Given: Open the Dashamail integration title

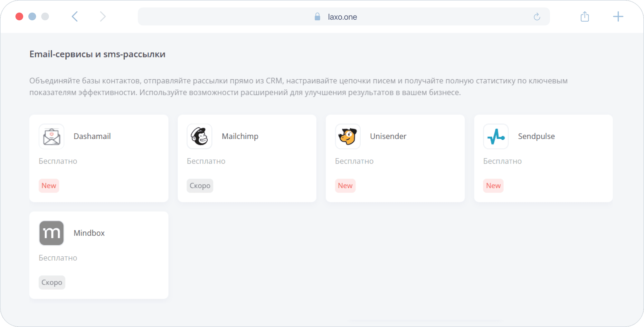Looking at the screenshot, I should pos(92,136).
